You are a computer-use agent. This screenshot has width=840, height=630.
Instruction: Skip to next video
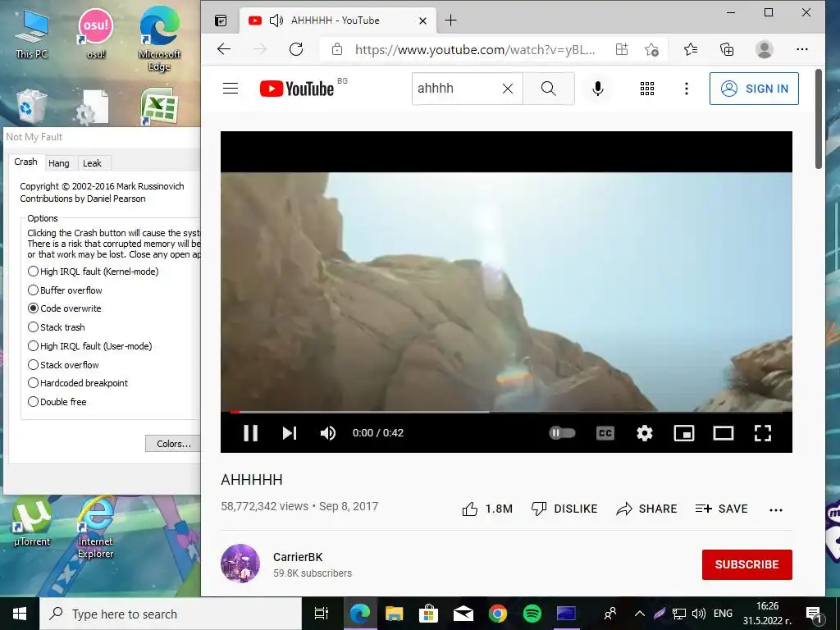click(x=290, y=433)
